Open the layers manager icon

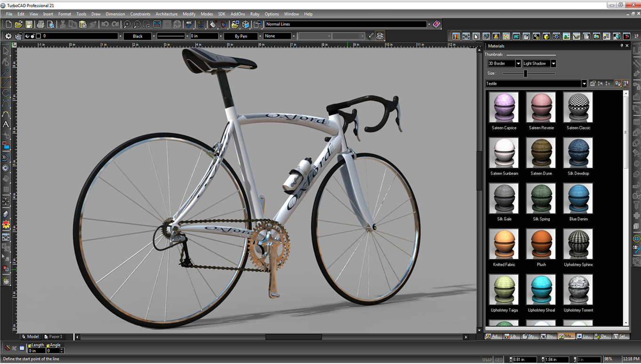pyautogui.click(x=19, y=36)
